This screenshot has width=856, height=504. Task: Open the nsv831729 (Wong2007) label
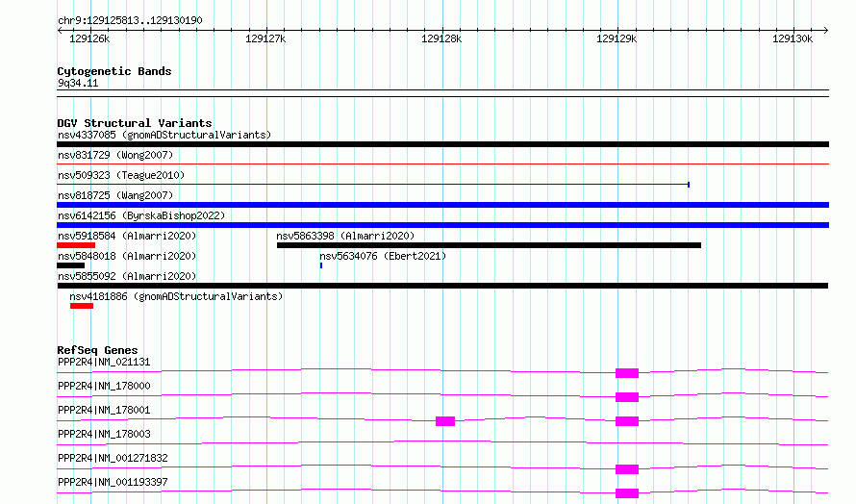pos(115,155)
